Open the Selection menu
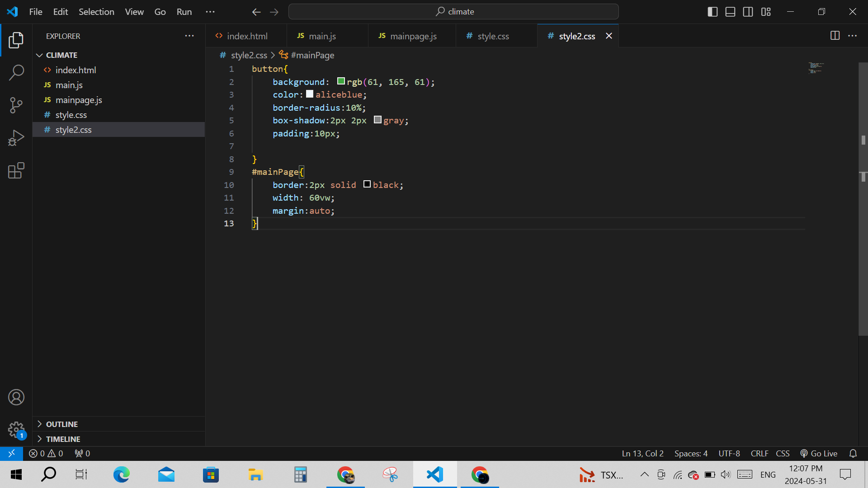Viewport: 868px width, 488px height. point(96,12)
